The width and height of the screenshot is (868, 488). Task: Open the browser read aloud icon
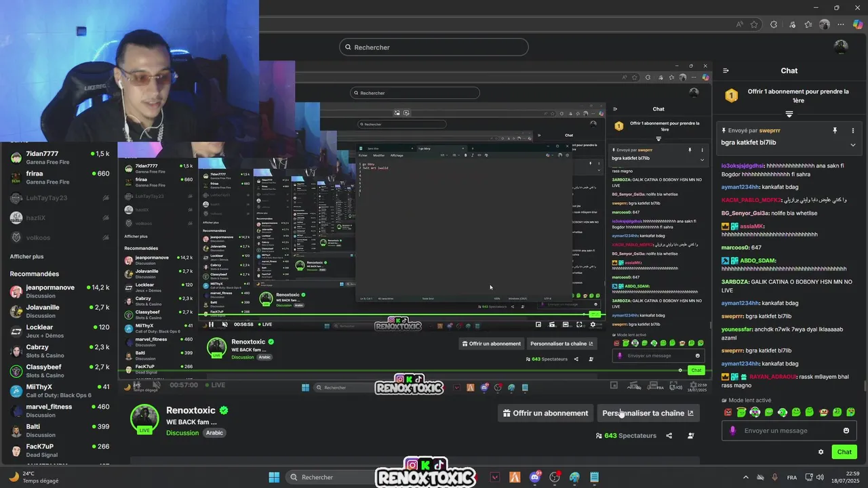(x=739, y=24)
